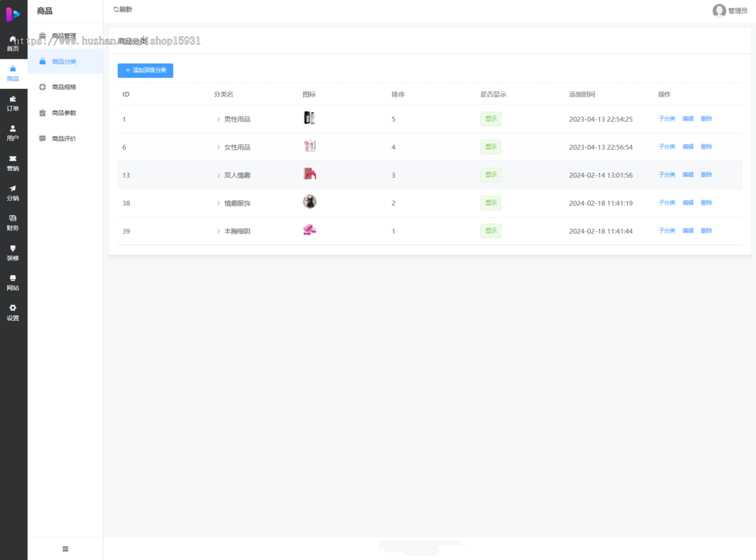Add 子分类 under 双人情趣
Image resolution: width=756 pixels, height=560 pixels.
pyautogui.click(x=667, y=174)
